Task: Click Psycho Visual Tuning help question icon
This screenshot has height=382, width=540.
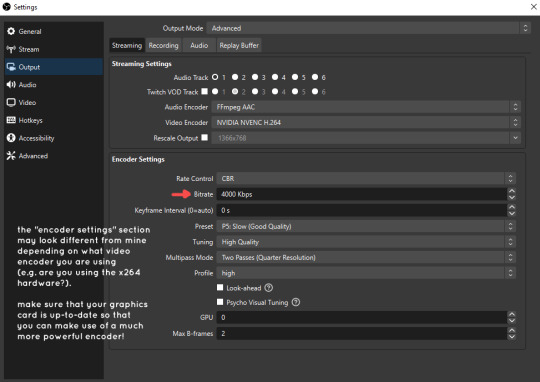Action: (x=296, y=302)
